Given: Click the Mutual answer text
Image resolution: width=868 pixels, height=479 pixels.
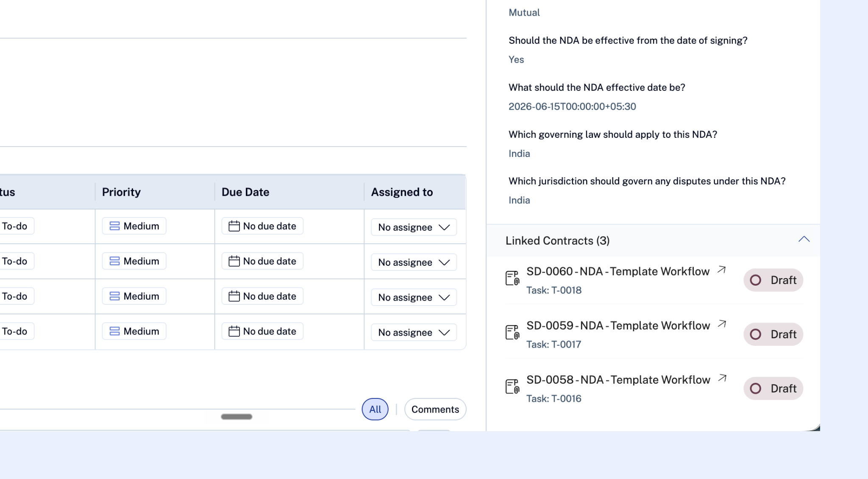Looking at the screenshot, I should click(x=524, y=13).
